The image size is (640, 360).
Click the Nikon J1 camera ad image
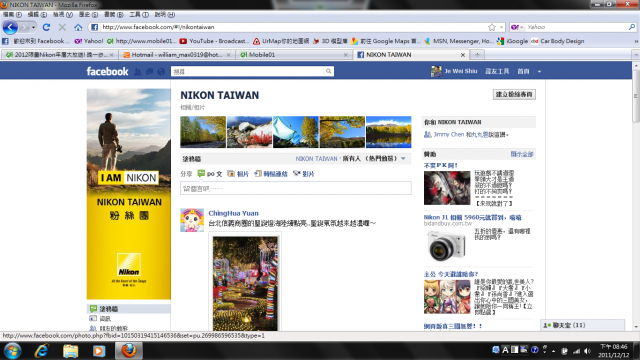(x=447, y=245)
